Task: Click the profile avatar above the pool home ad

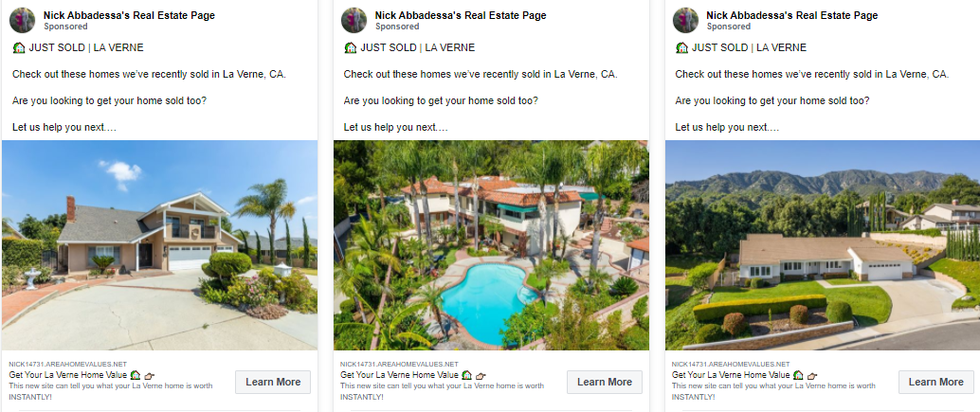Action: pos(354,20)
